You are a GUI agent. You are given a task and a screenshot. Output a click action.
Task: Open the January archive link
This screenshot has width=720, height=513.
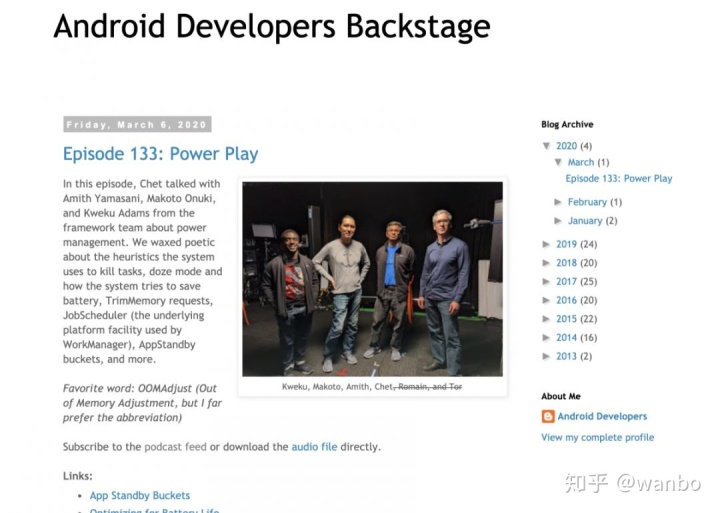[x=585, y=221]
